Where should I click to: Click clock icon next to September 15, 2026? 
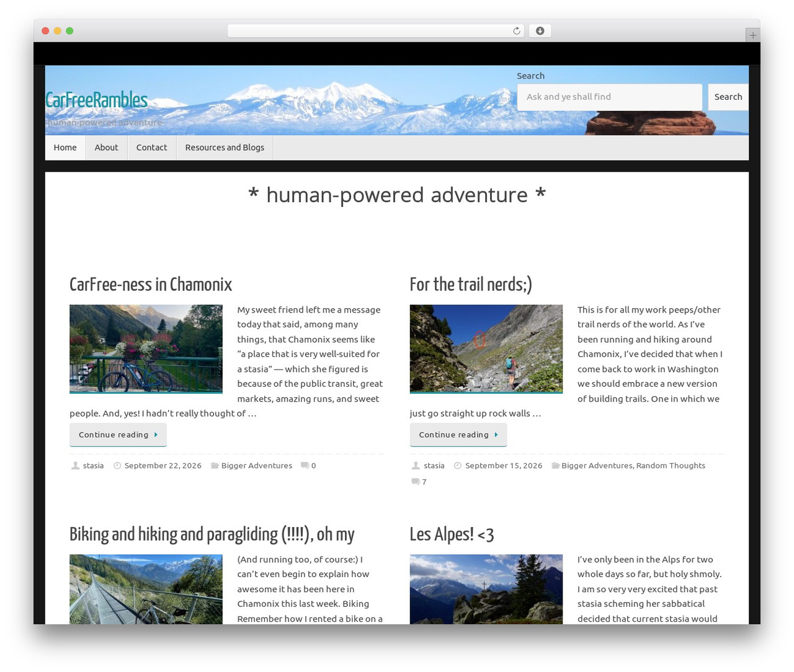click(x=458, y=466)
